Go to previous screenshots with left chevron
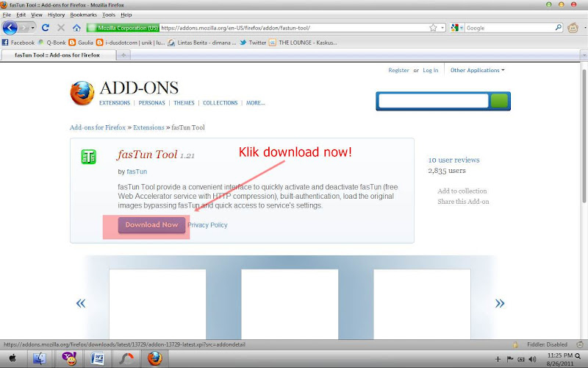The width and height of the screenshot is (588, 368). [x=81, y=303]
